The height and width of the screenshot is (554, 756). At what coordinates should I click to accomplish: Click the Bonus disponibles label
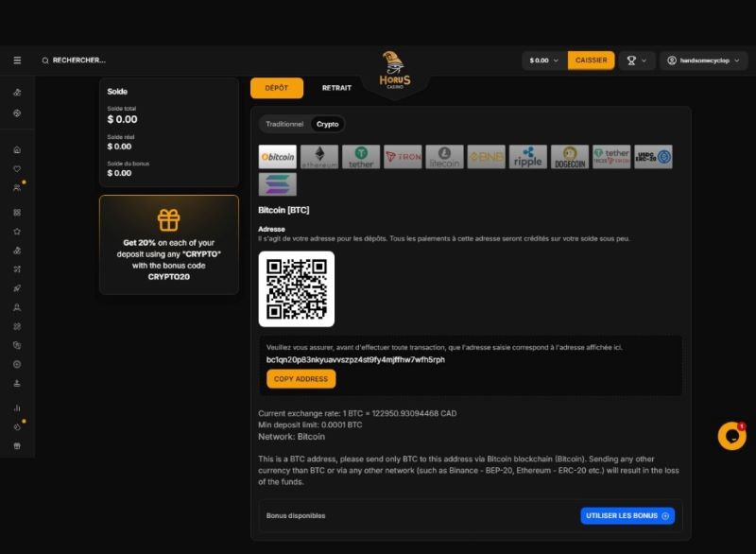296,516
